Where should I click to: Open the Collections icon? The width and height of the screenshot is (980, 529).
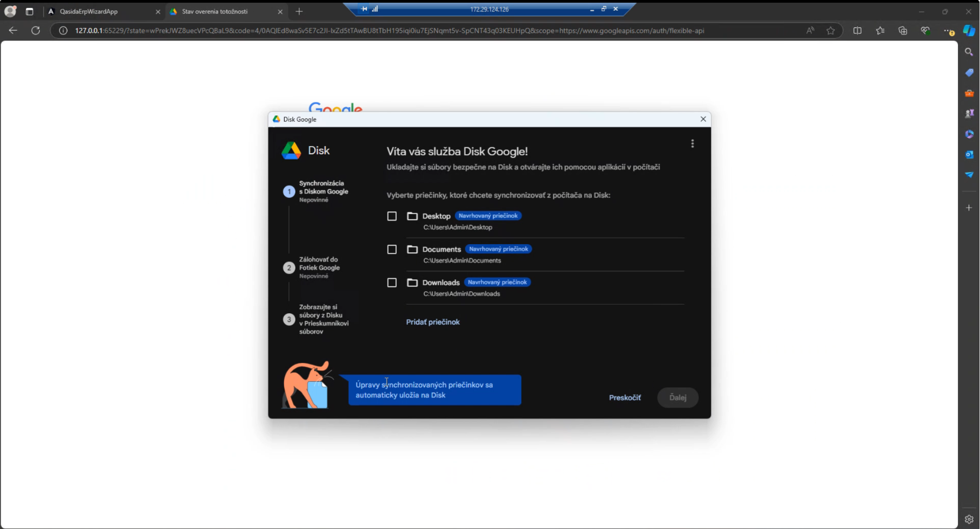903,31
